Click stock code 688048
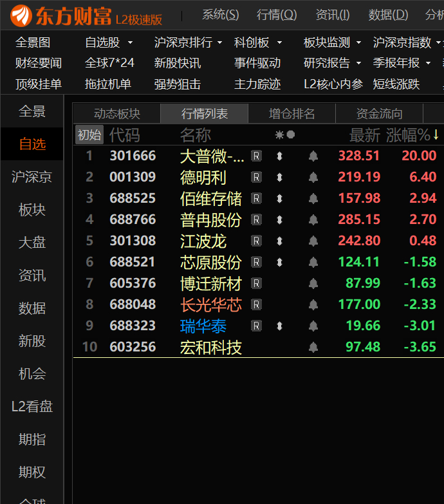Screen dimensions: 444x504 pos(133,304)
